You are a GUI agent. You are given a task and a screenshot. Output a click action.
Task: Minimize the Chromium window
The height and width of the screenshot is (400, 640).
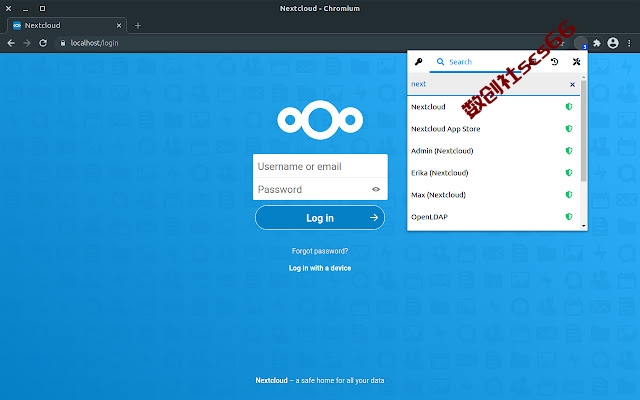point(25,8)
